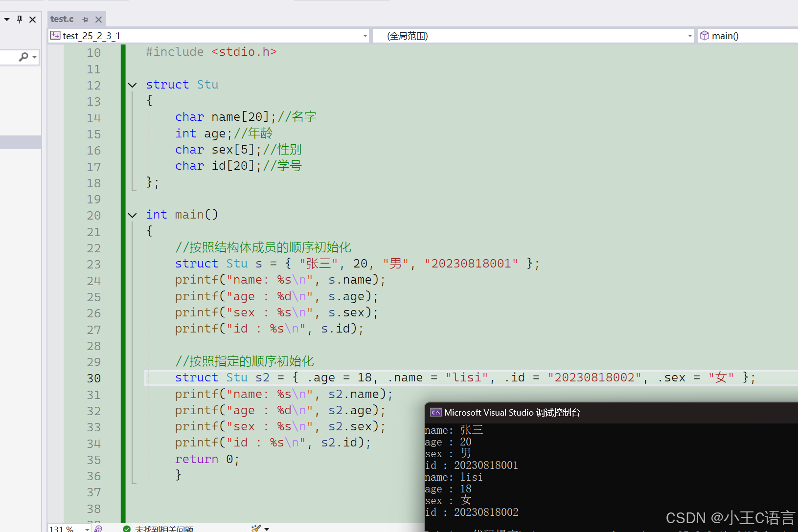Click line number 23 in the margin
Screen dimensions: 798x532
click(x=93, y=265)
